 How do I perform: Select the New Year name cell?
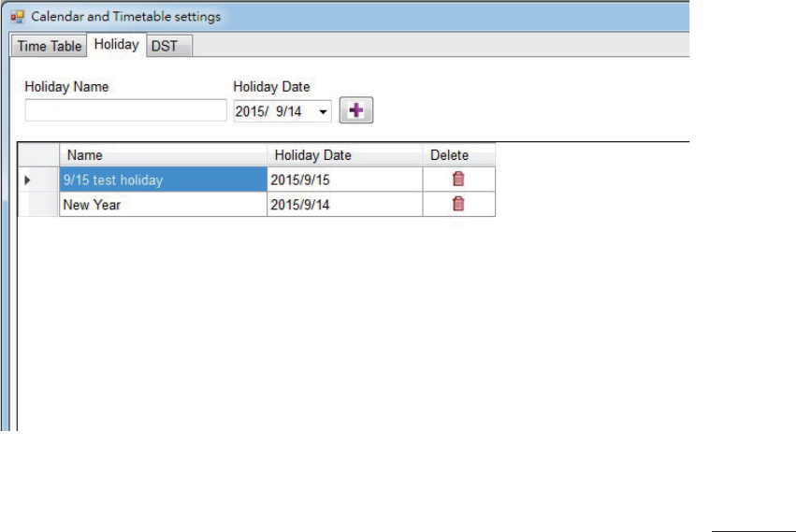[163, 205]
